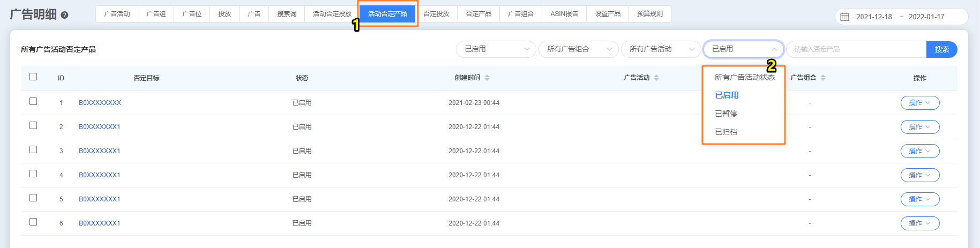980x248 pixels.
Task: Click the help question mark icon
Action: (64, 16)
